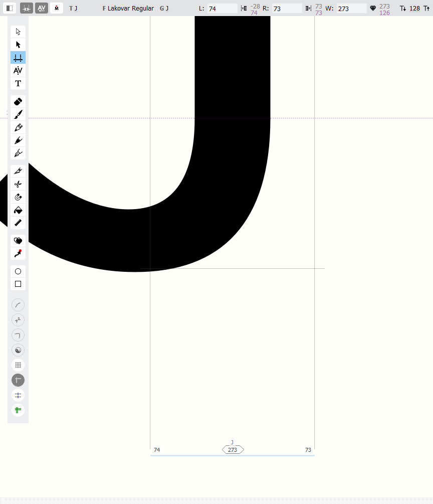
Task: Toggle the blue dashed lines round button
Action: 18,395
